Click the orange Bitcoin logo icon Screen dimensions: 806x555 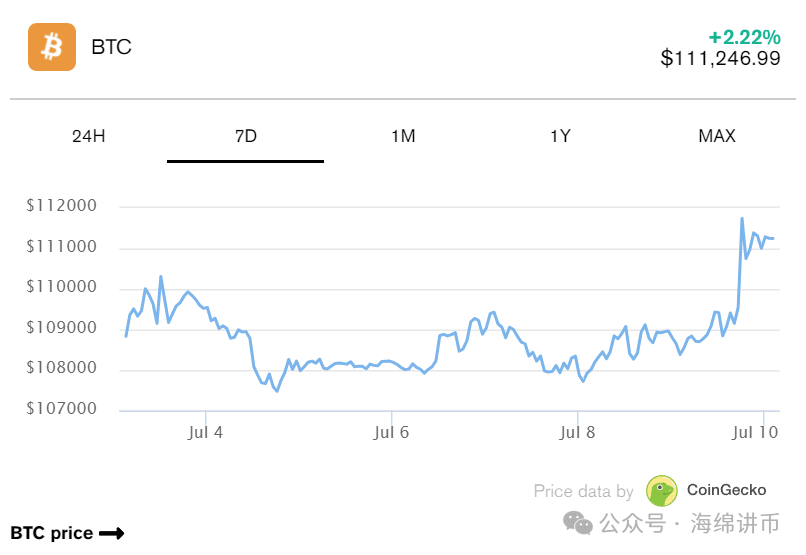click(x=52, y=47)
